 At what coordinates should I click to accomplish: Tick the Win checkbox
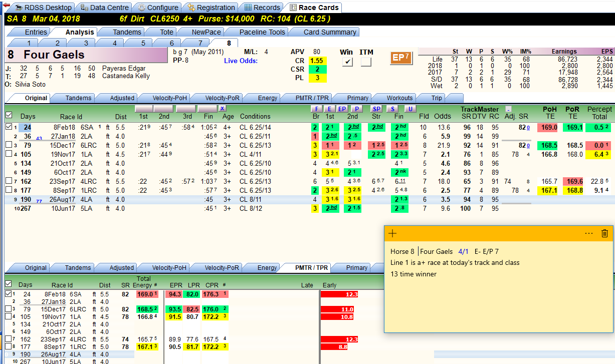point(346,62)
